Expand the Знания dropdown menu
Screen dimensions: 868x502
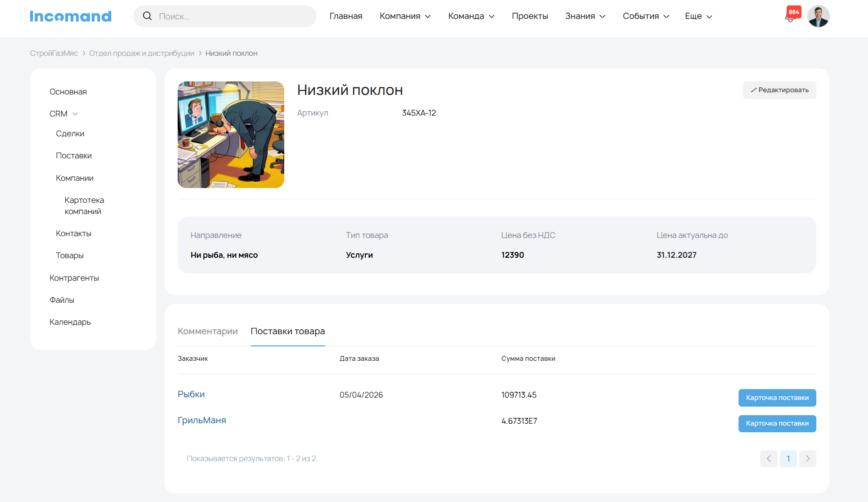tap(586, 16)
